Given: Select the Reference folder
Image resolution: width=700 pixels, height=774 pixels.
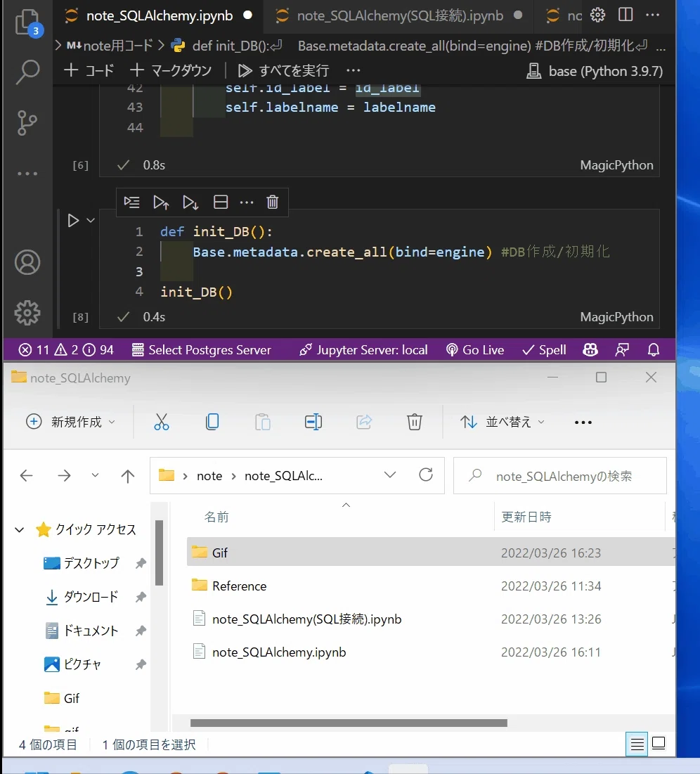Looking at the screenshot, I should coord(430,586).
